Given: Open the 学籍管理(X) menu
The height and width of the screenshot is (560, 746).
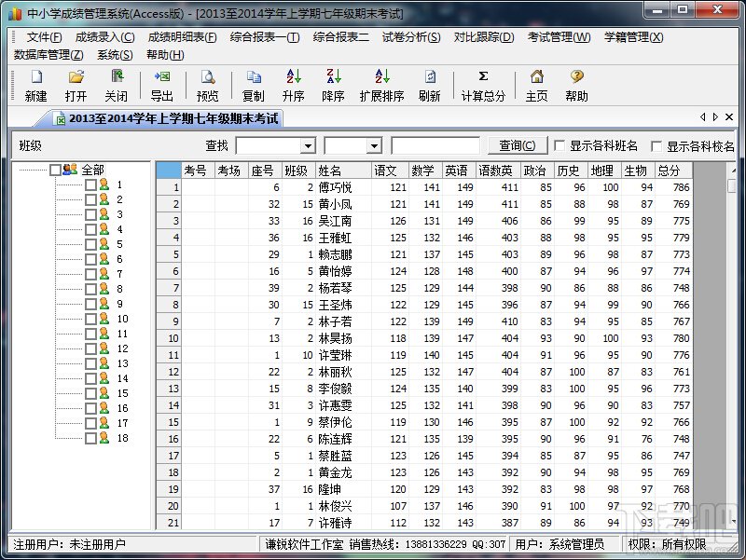Looking at the screenshot, I should (634, 37).
